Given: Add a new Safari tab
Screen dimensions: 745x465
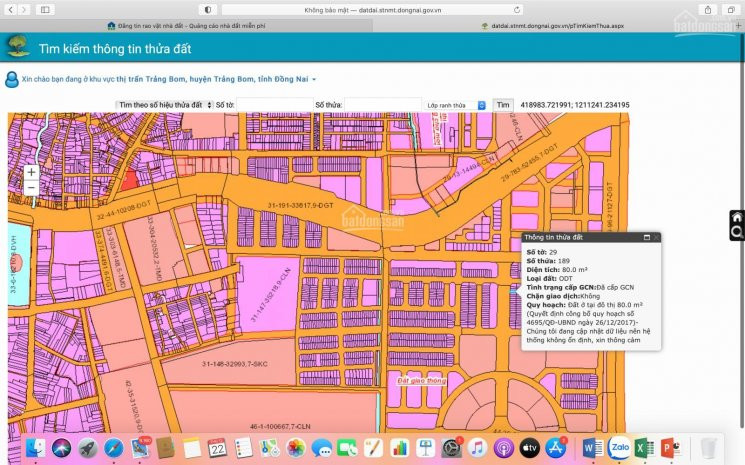Looking at the screenshot, I should 738,26.
